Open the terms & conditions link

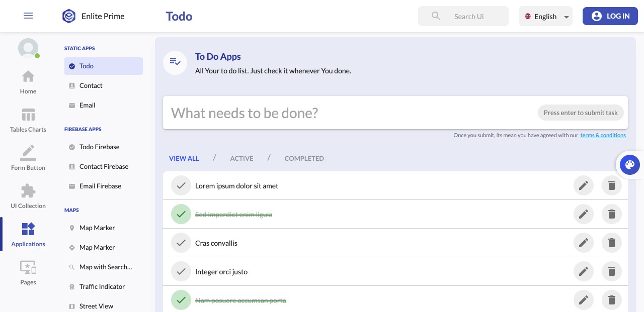click(x=603, y=135)
